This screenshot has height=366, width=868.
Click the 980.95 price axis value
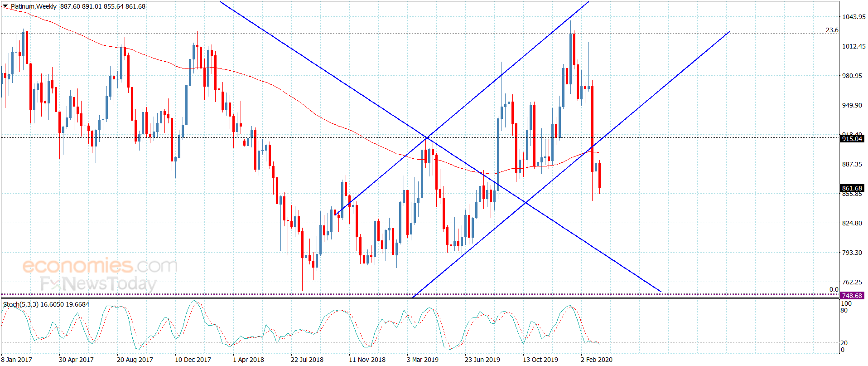852,76
